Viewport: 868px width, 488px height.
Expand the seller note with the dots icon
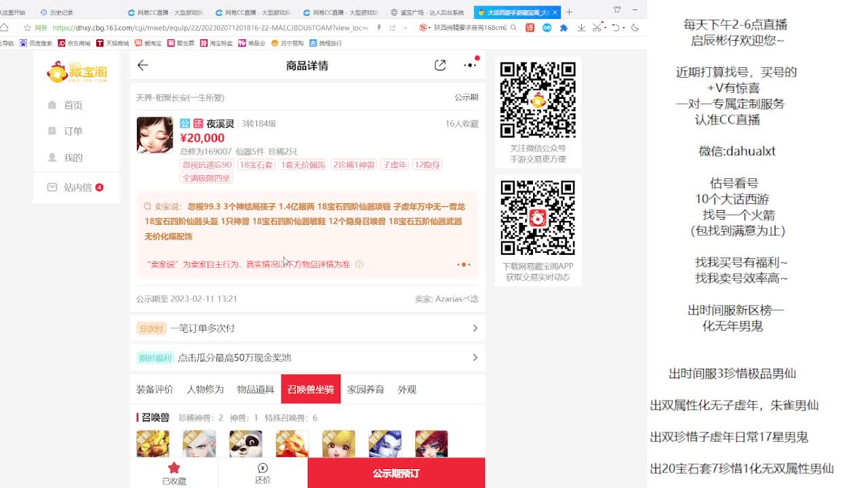pyautogui.click(x=464, y=264)
